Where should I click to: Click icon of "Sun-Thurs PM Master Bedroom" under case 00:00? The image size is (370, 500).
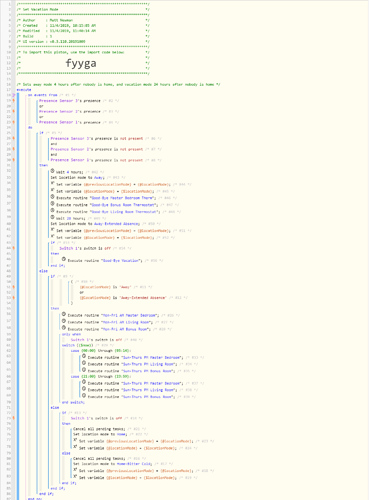coord(84,356)
